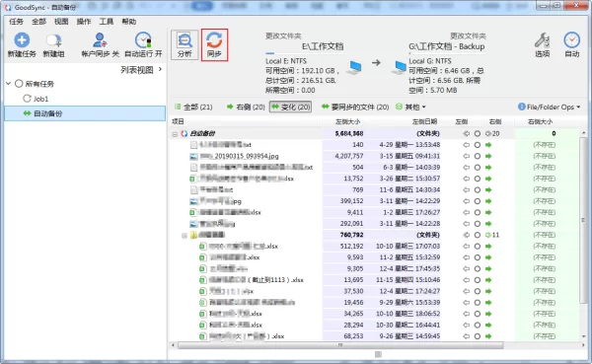Open 选项 options wrench icon
Viewport: 592px width, 364px height.
coord(542,40)
